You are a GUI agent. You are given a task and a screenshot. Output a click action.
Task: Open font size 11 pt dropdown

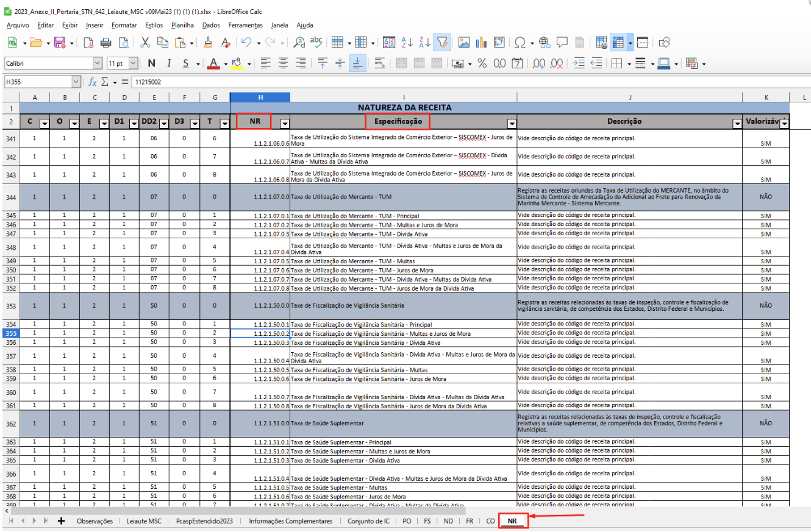tap(134, 63)
